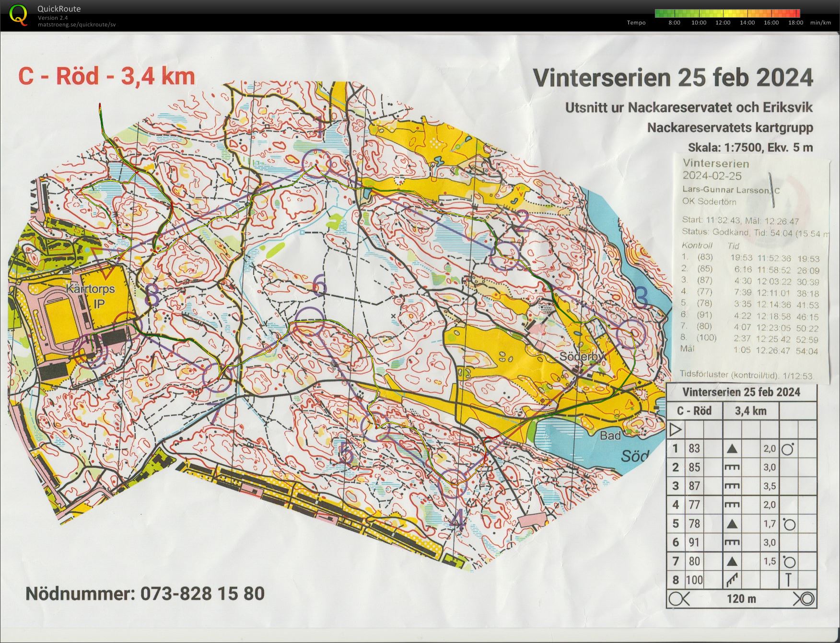Click the '120 m' finish distance cell

pos(741,599)
